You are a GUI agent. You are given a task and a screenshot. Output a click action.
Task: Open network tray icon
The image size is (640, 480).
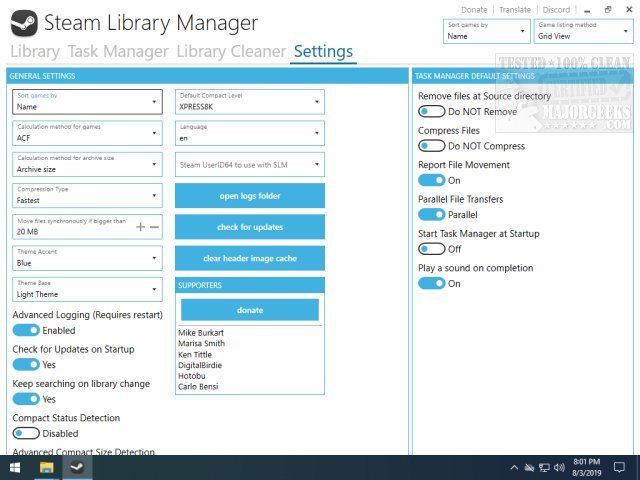tap(544, 468)
